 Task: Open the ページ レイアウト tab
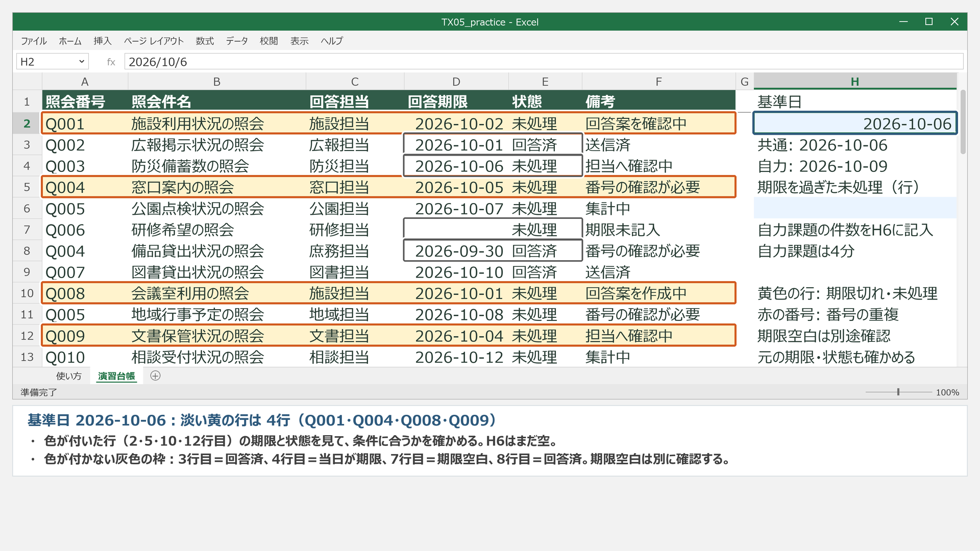click(x=154, y=41)
